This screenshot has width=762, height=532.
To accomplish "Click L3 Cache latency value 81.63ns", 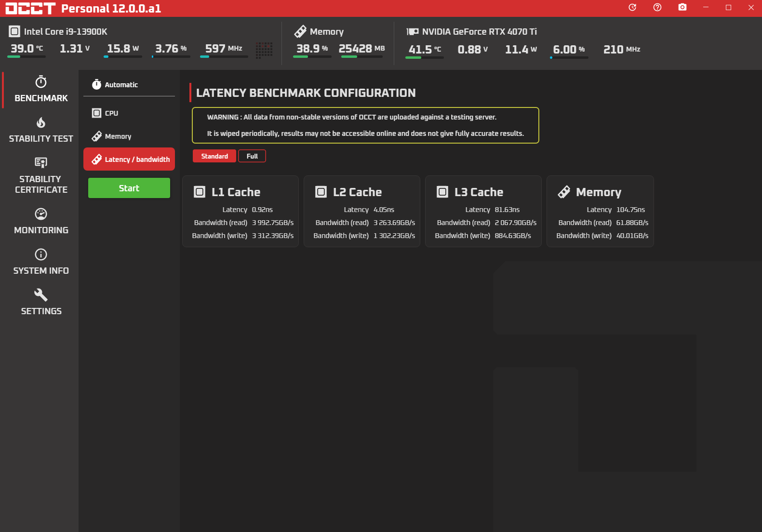I will tap(507, 210).
